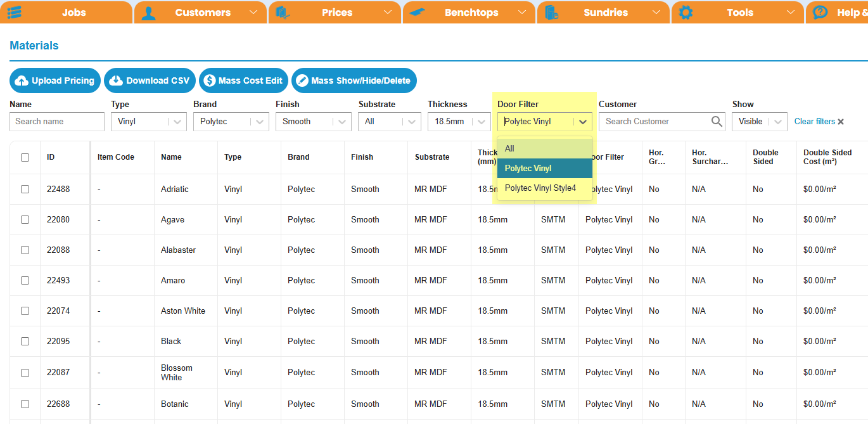Image resolution: width=868 pixels, height=424 pixels.
Task: Open the Substrate filter dropdown
Action: [x=390, y=122]
